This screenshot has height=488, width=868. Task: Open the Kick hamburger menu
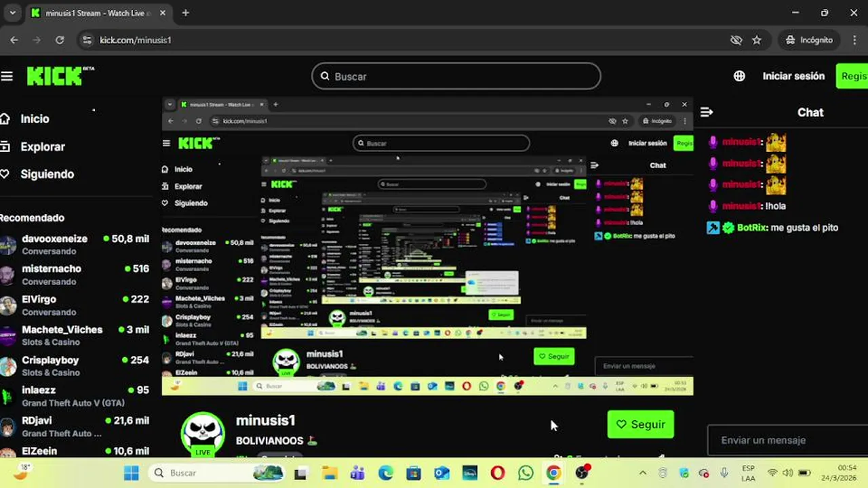tap(7, 76)
